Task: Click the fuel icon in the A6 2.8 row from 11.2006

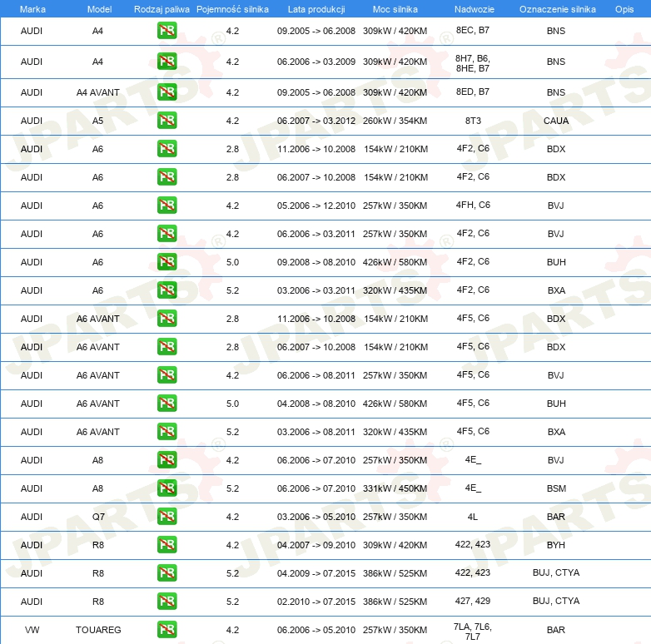Action: [x=166, y=149]
